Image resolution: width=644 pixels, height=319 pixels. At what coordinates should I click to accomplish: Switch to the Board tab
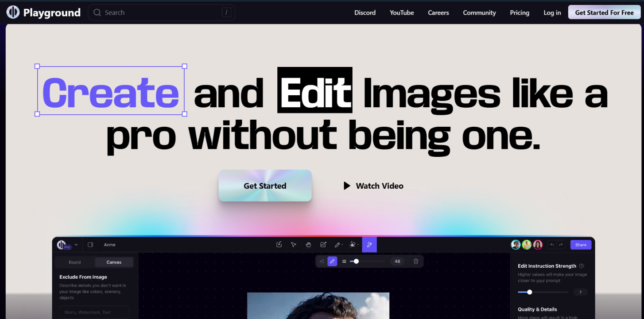75,262
